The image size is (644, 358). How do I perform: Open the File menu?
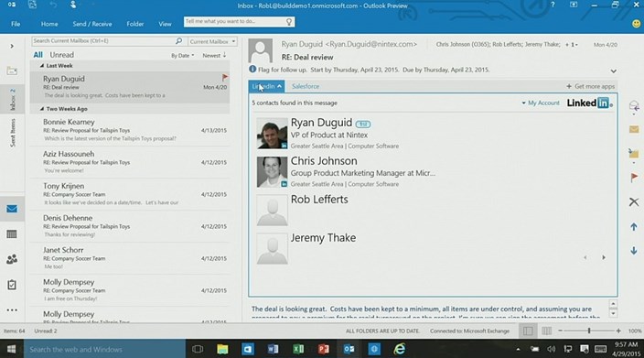(16, 24)
